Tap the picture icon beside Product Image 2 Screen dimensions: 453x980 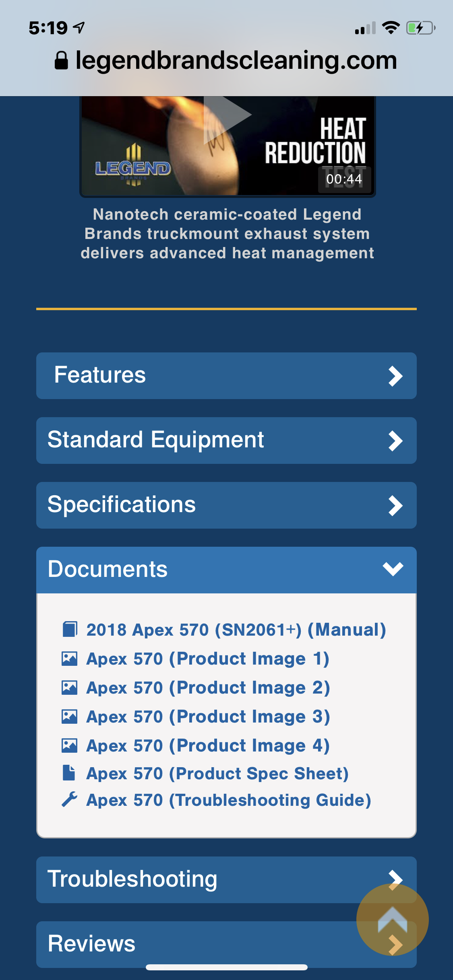coord(69,688)
